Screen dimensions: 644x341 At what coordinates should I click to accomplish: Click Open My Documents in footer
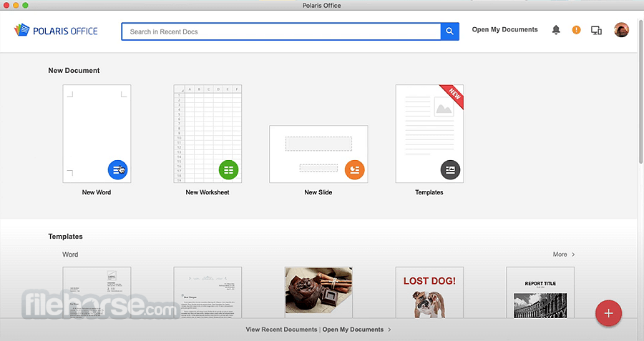point(353,330)
